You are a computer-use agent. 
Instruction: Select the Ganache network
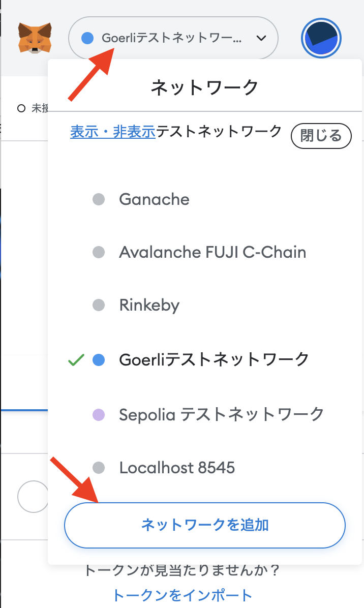tap(154, 199)
